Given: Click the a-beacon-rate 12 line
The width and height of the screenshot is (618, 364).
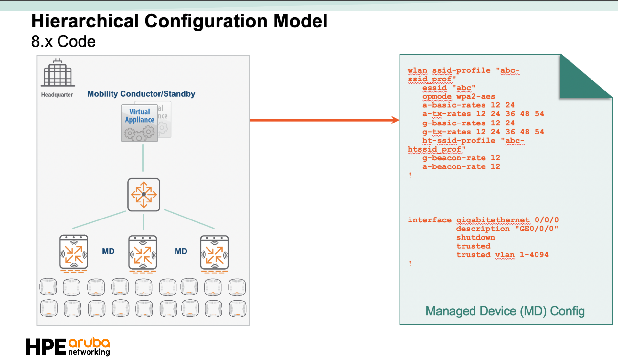Looking at the screenshot, I should pyautogui.click(x=461, y=167).
